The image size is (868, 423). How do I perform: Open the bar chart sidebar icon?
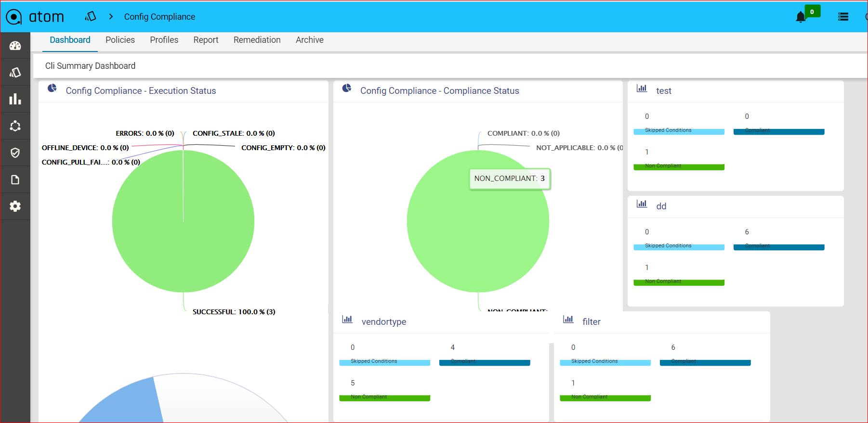click(15, 99)
